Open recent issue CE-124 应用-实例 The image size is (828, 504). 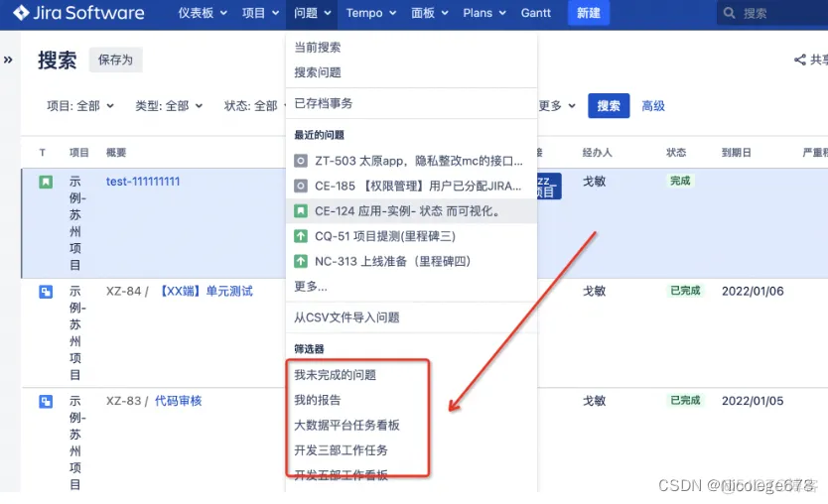pyautogui.click(x=411, y=211)
